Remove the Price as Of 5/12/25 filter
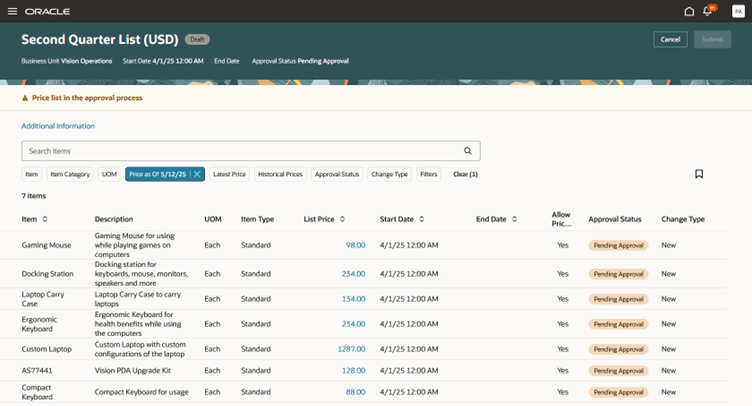Viewport: 752px width, 406px height. pyautogui.click(x=197, y=174)
